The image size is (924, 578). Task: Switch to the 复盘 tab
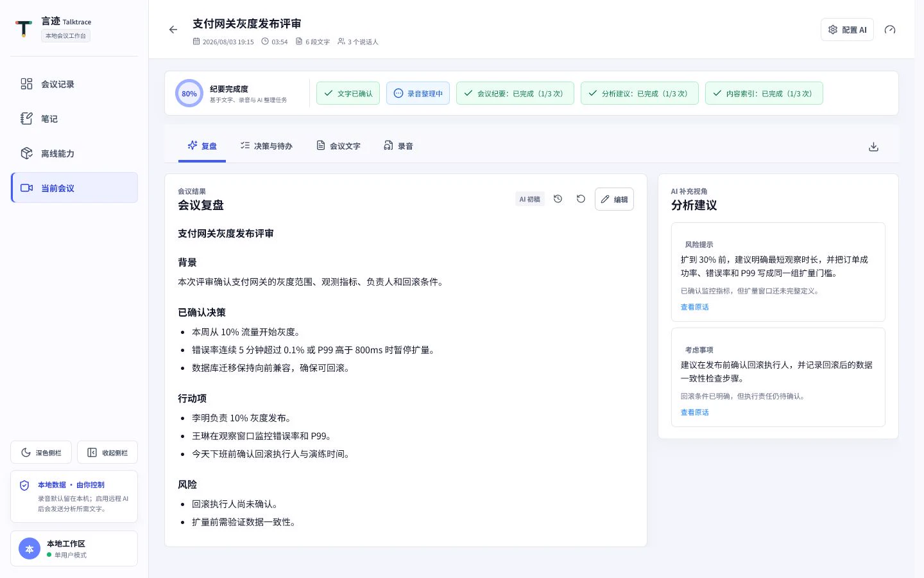tap(202, 146)
